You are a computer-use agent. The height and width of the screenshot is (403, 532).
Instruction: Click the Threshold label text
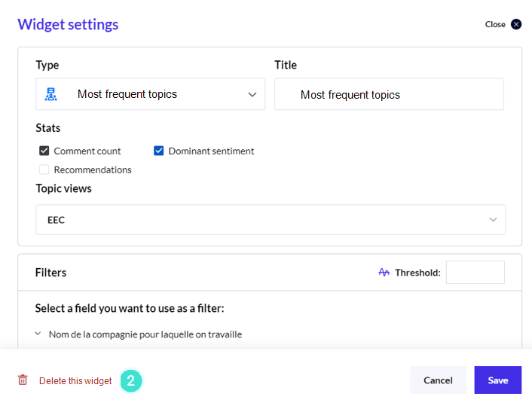click(417, 273)
